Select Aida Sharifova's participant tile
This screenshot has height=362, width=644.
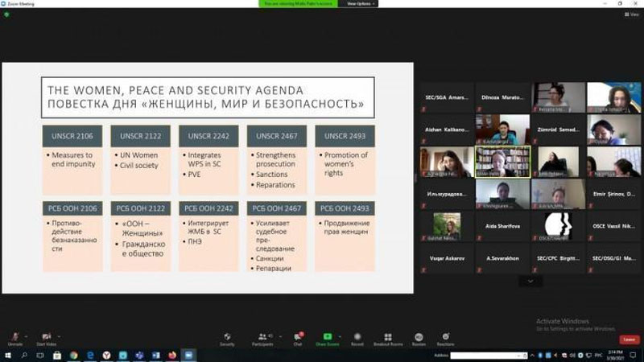coord(502,227)
